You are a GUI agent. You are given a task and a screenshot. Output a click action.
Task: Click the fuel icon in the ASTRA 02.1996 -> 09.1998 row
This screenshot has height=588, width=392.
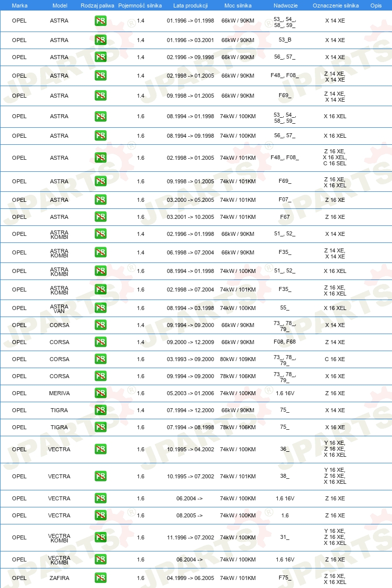pos(100,57)
